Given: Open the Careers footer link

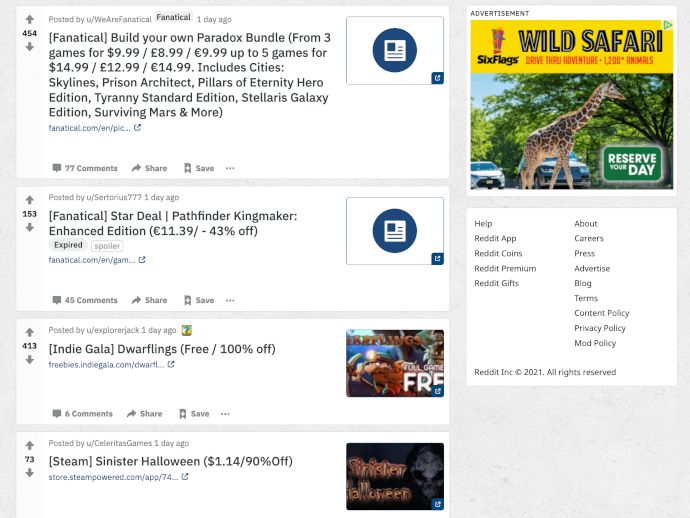Looking at the screenshot, I should (589, 239).
